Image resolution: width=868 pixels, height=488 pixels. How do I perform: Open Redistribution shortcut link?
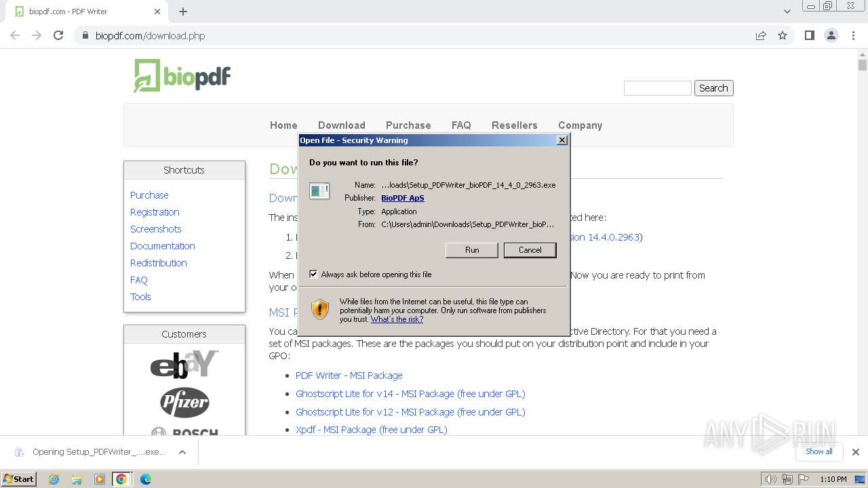(x=159, y=263)
